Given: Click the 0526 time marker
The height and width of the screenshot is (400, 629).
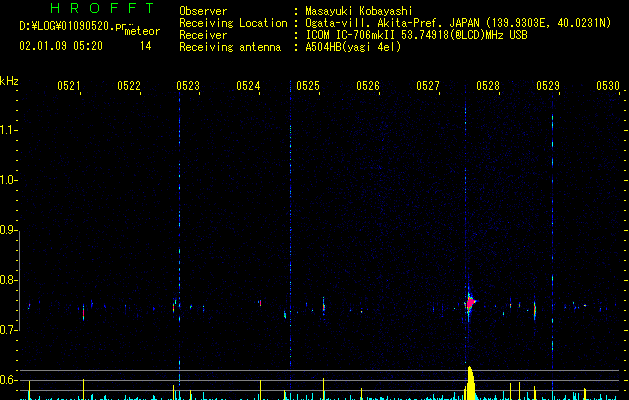Looking at the screenshot, I should coord(368,85).
